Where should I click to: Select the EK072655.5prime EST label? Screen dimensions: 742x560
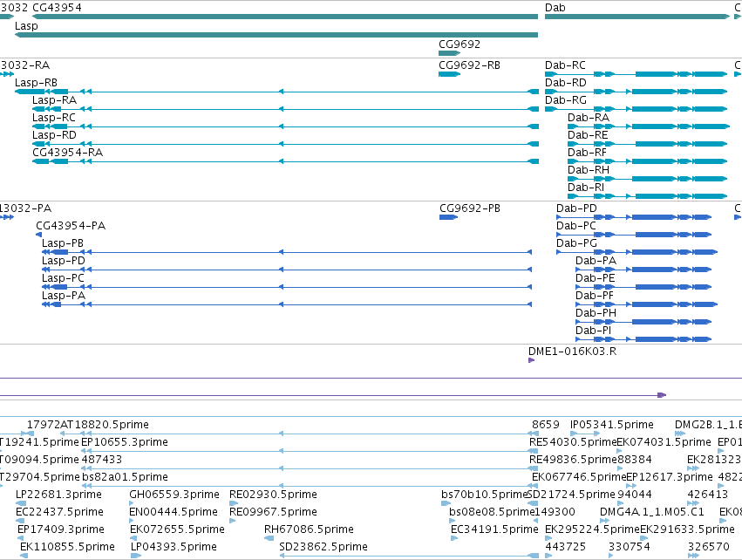click(178, 529)
